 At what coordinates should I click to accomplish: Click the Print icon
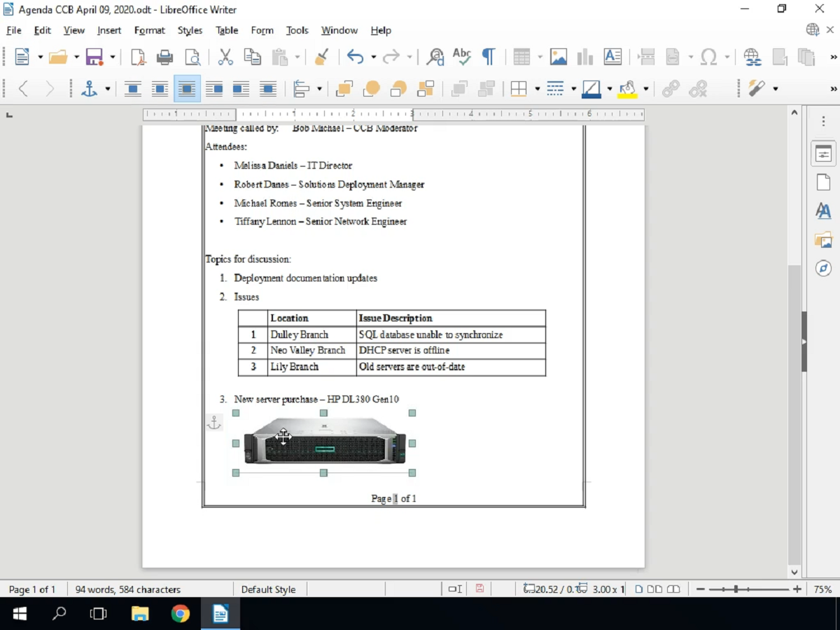point(164,57)
